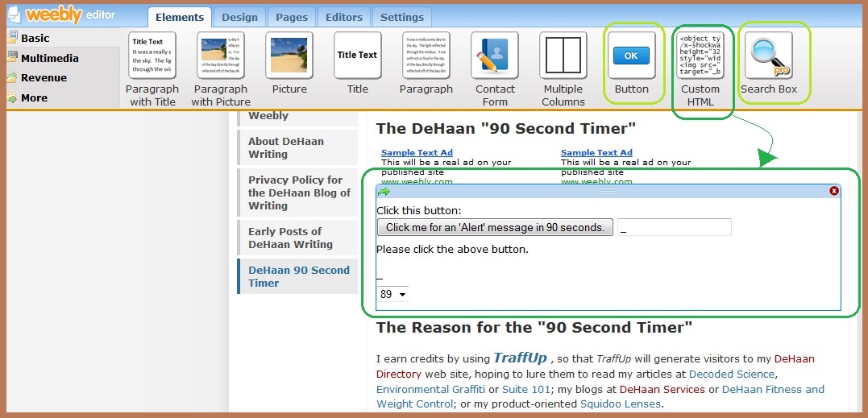Click the DeHaan 90 Second Timer heading

(506, 129)
